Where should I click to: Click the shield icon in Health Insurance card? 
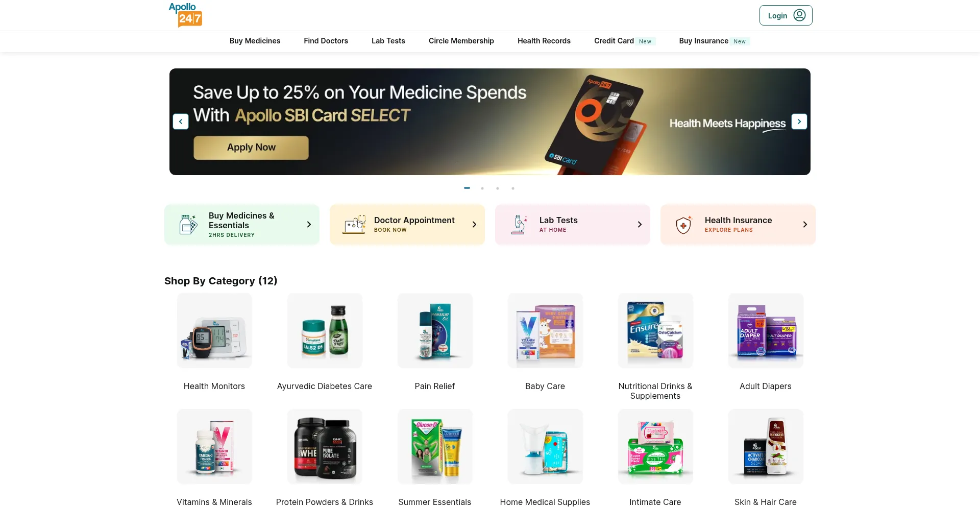click(684, 225)
